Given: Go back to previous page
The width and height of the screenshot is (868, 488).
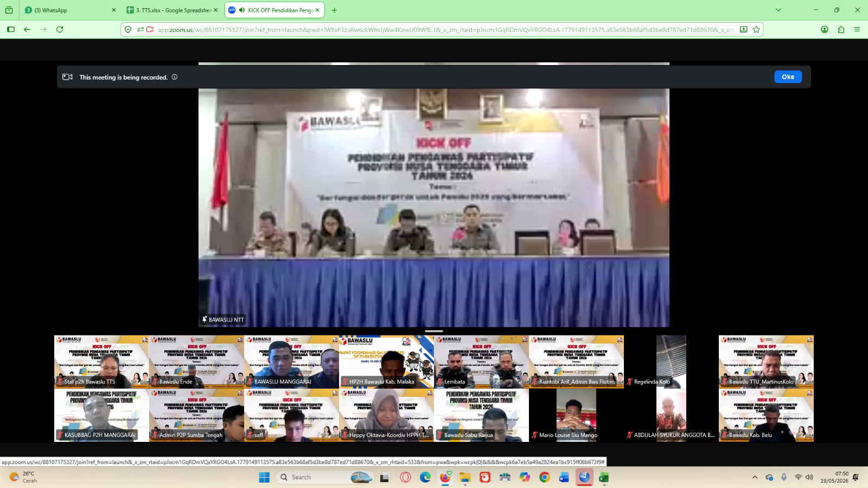Looking at the screenshot, I should 27,29.
